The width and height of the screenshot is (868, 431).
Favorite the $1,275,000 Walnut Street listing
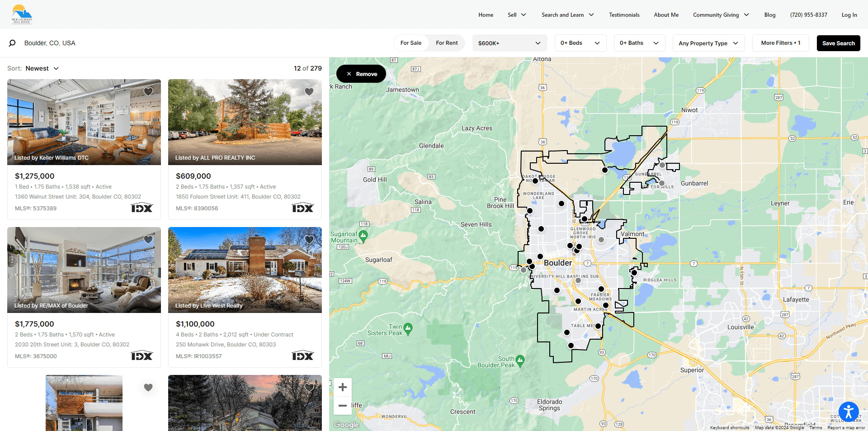pos(148,92)
